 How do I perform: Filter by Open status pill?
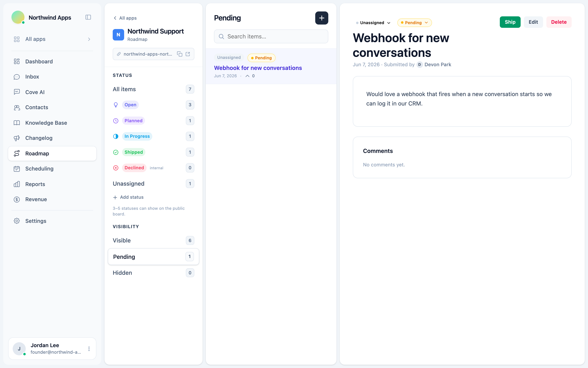click(x=130, y=105)
